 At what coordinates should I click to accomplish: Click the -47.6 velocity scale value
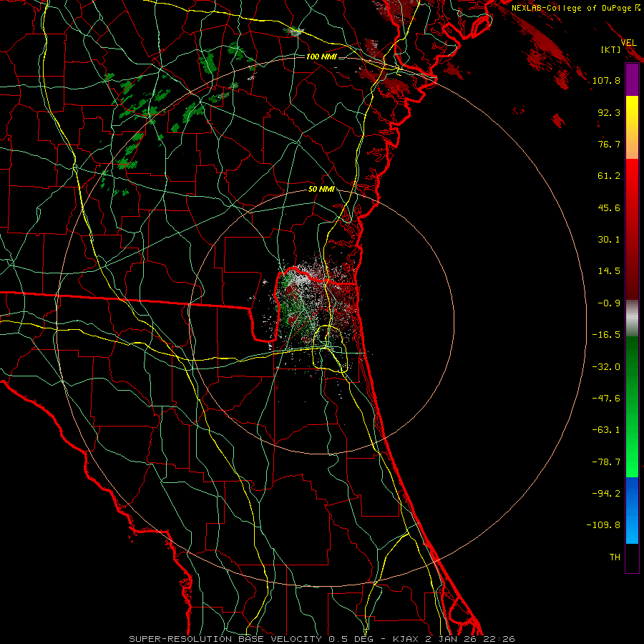coord(606,399)
